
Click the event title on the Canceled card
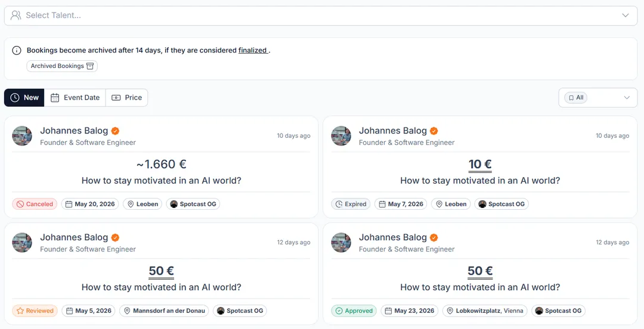point(162,181)
